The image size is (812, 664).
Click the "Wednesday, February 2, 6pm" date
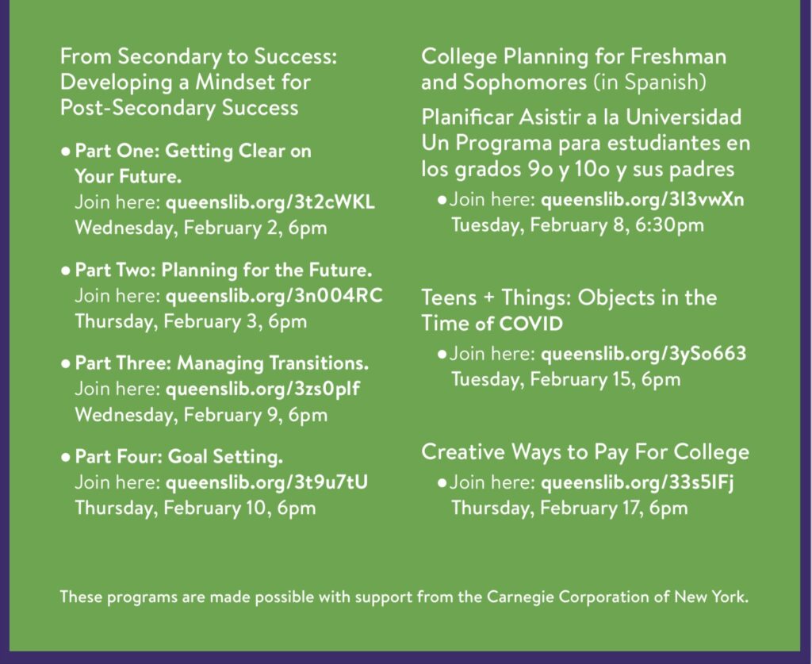pos(201,228)
